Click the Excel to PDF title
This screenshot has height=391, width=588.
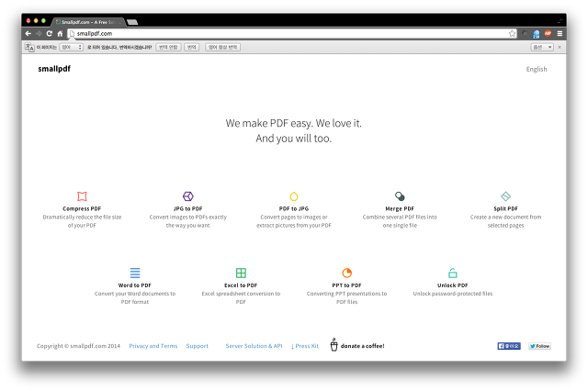point(241,285)
